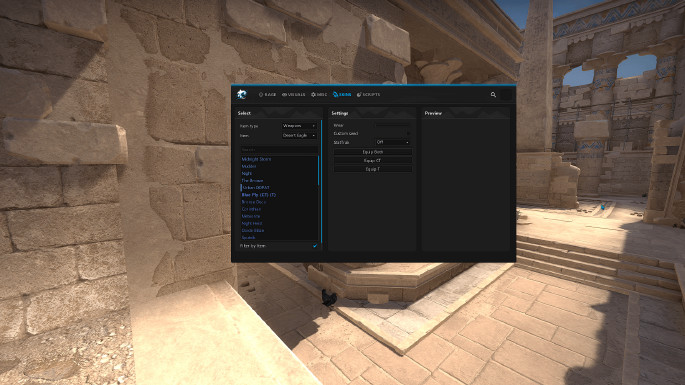Select the Bronze Deco skin
Image resolution: width=685 pixels, height=385 pixels.
(x=254, y=202)
